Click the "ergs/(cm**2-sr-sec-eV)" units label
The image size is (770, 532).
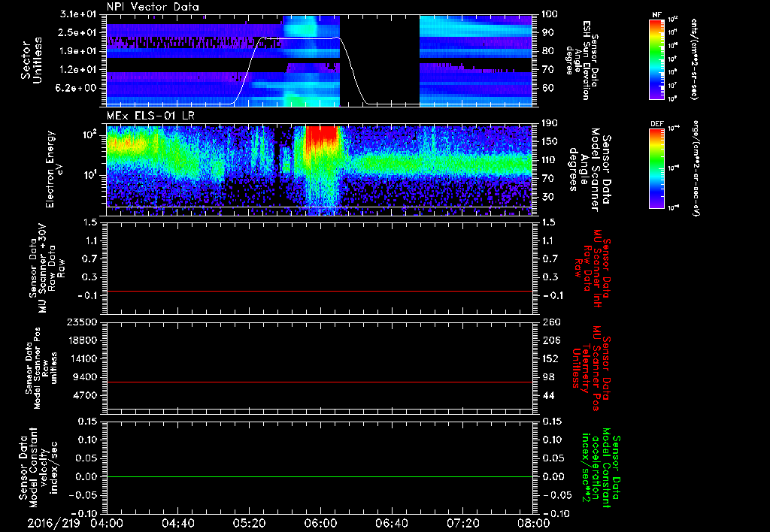[x=695, y=168]
